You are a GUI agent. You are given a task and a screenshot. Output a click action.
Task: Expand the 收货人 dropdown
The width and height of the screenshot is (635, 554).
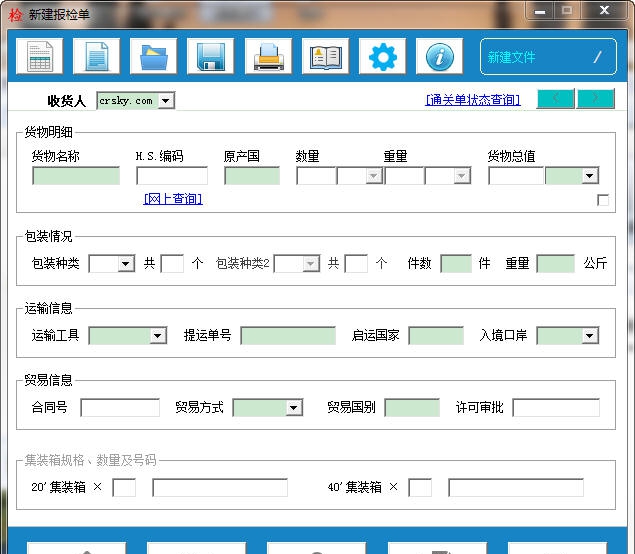(166, 101)
